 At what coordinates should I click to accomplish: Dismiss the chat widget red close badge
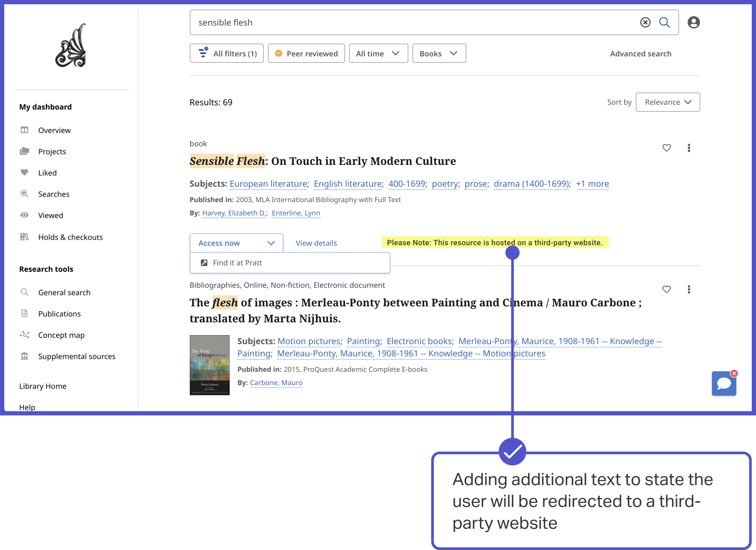click(x=734, y=373)
